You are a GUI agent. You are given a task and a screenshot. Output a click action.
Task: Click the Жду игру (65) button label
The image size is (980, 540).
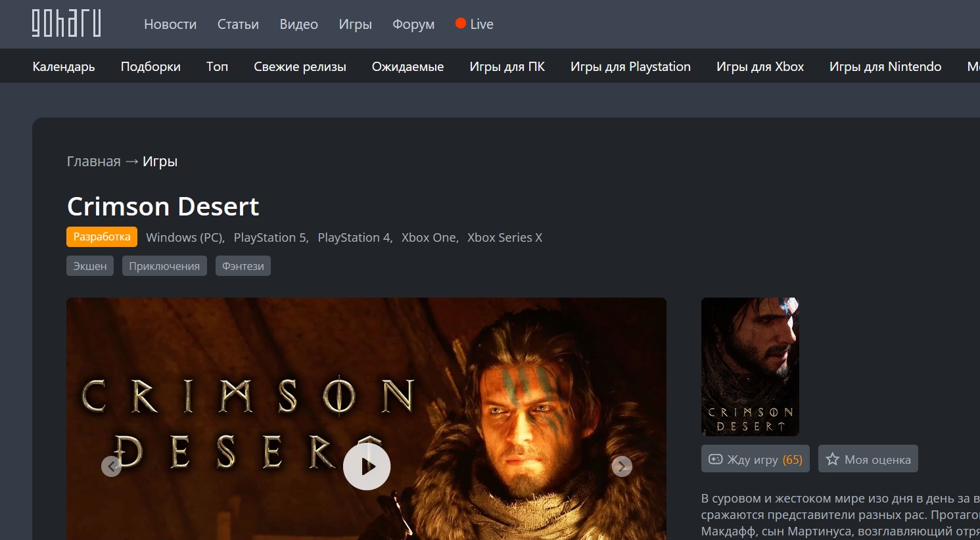[x=765, y=459]
